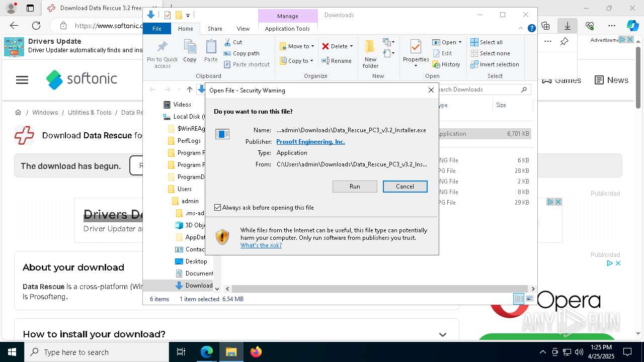Click Invert selection in the ribbon
This screenshot has height=362, width=644.
[x=495, y=64]
